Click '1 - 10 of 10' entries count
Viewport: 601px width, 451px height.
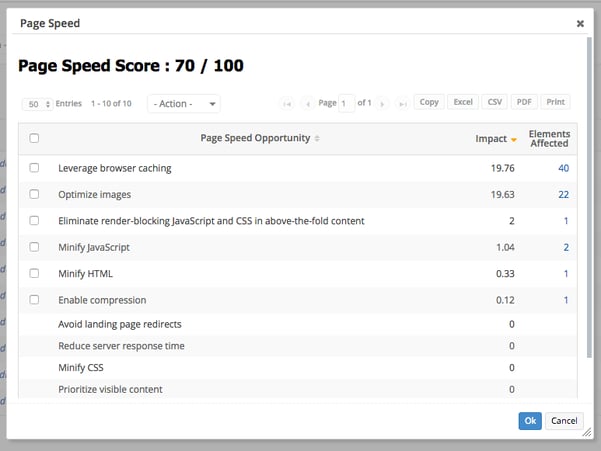click(x=111, y=103)
